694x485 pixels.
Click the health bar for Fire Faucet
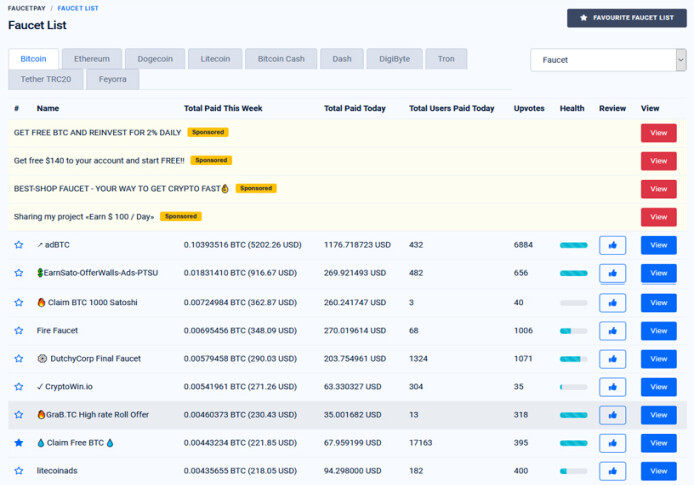point(573,331)
